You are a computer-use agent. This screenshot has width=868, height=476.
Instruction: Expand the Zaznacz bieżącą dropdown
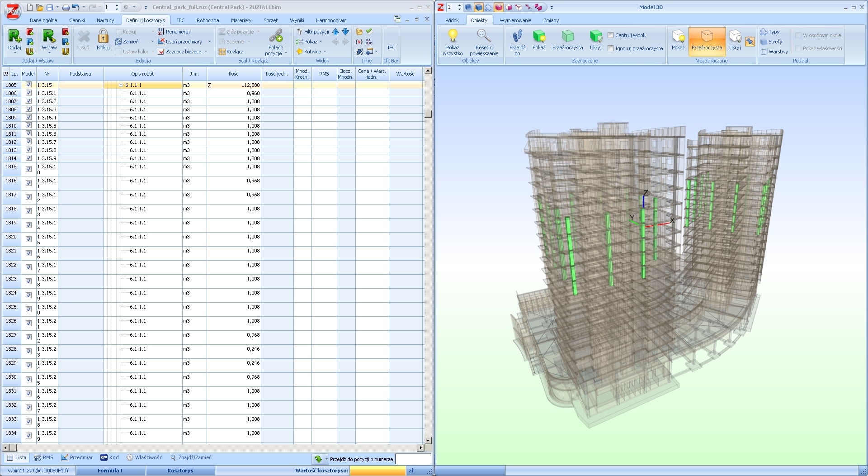[206, 52]
